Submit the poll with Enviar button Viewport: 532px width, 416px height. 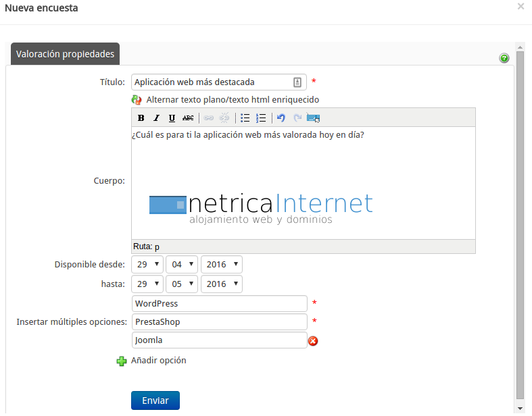[x=155, y=400]
